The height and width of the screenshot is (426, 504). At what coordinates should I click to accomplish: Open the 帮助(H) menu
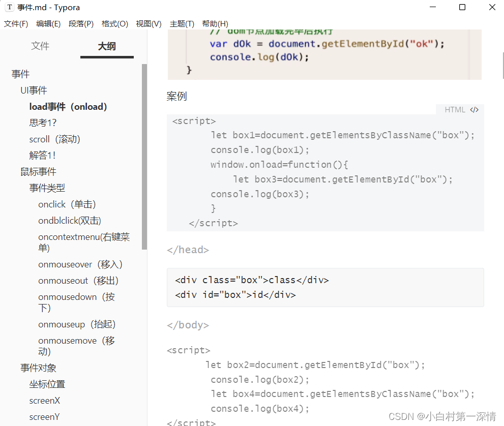[215, 24]
